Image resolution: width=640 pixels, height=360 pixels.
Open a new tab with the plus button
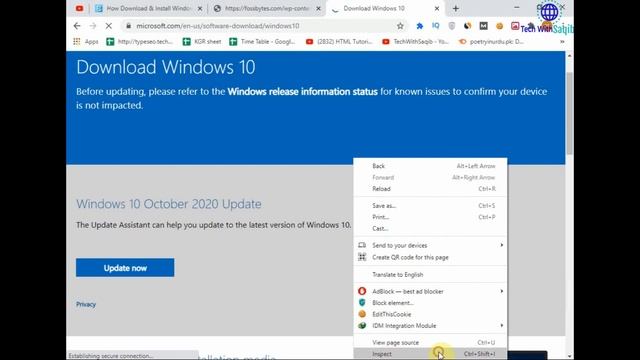[456, 8]
